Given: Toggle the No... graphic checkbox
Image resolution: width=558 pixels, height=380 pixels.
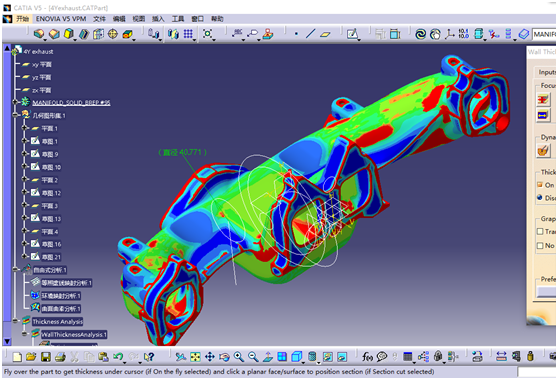Looking at the screenshot, I should pyautogui.click(x=540, y=246).
